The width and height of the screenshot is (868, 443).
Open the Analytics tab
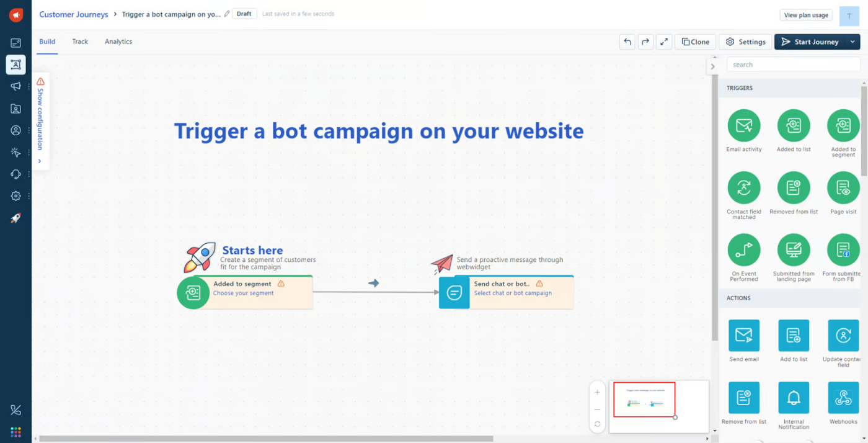118,42
